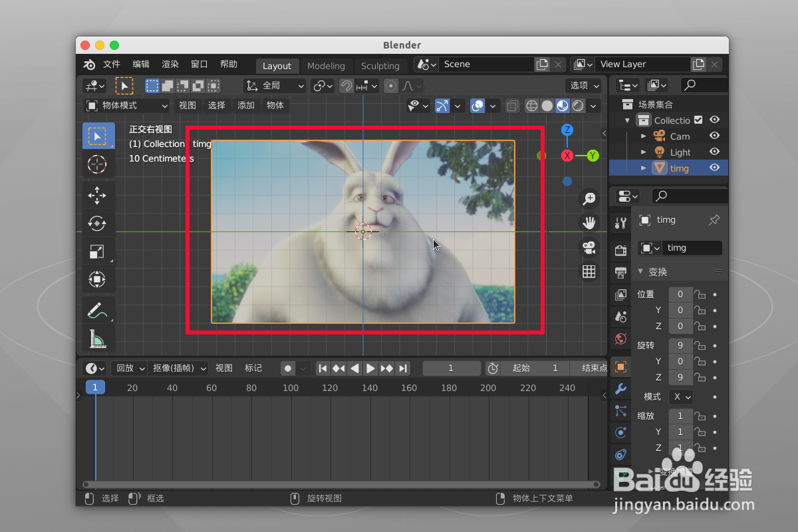
Task: Hide the Cam object with eye icon
Action: tap(715, 136)
